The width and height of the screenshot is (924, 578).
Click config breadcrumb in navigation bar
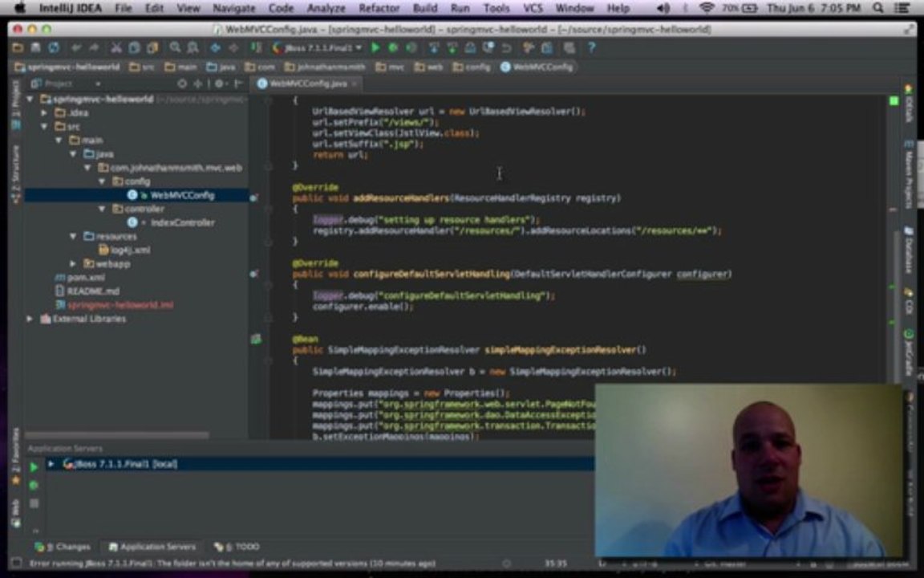pos(472,67)
